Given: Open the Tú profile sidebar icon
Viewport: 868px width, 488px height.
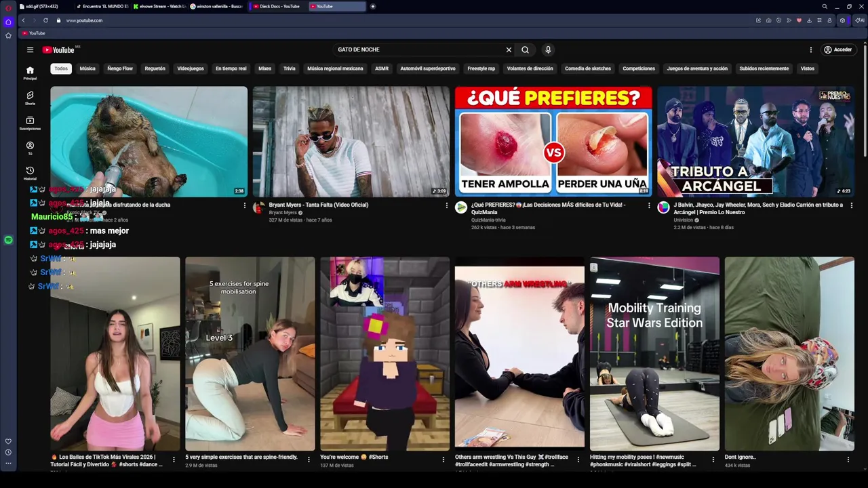Looking at the screenshot, I should 30,148.
